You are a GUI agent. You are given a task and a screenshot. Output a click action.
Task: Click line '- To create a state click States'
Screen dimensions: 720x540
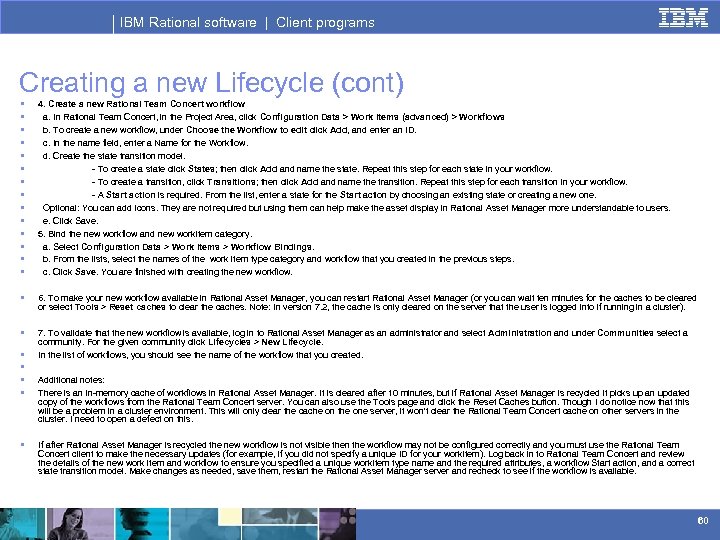point(322,169)
